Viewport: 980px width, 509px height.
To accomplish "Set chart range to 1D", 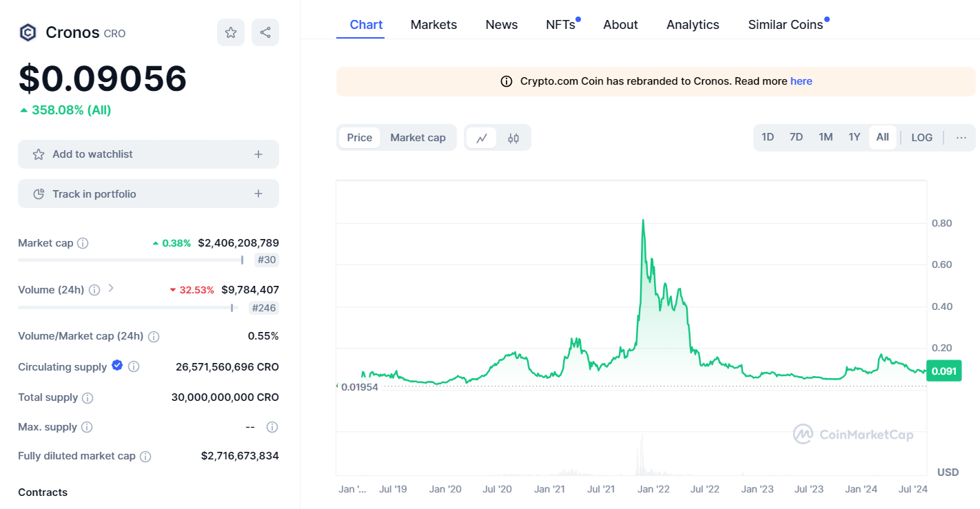I will tap(768, 137).
